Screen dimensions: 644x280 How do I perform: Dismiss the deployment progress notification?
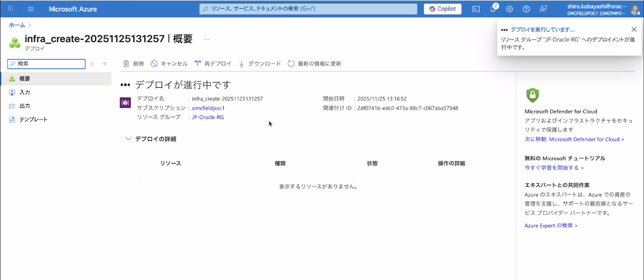tap(634, 29)
